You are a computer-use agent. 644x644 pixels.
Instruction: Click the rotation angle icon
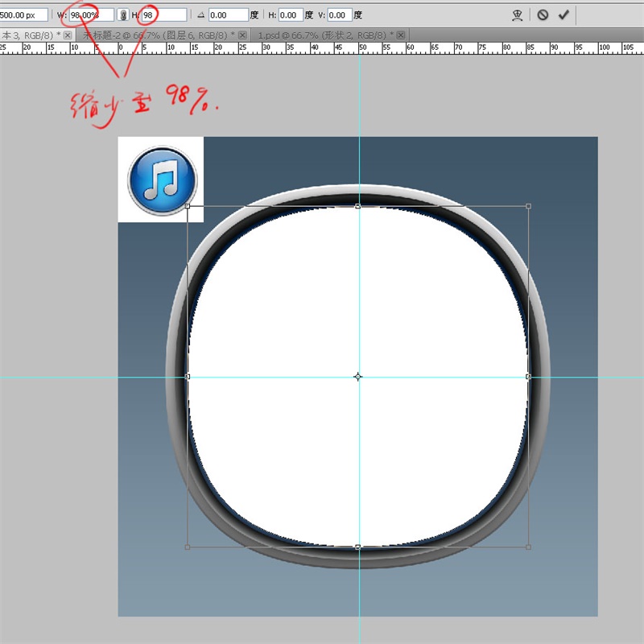pyautogui.click(x=200, y=14)
